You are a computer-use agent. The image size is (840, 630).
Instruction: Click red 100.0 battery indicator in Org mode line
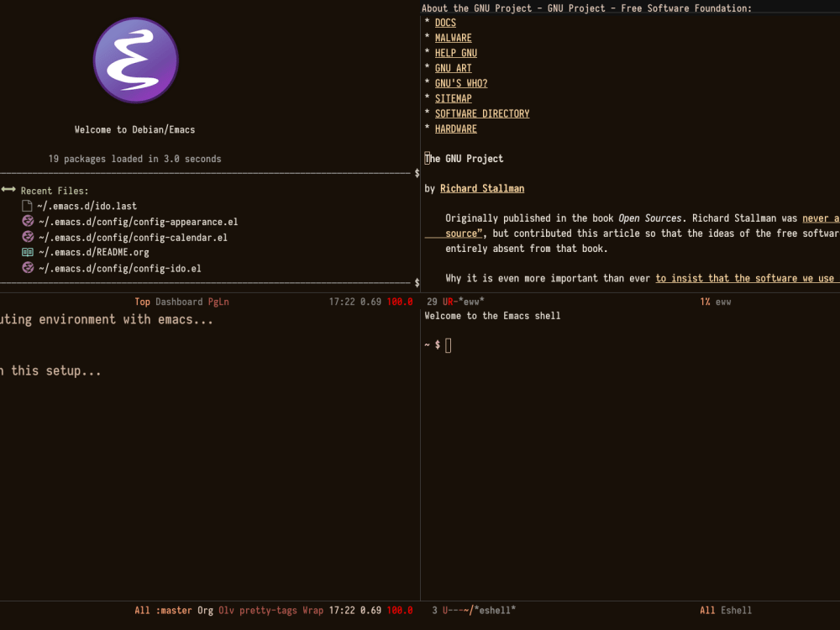pos(400,610)
